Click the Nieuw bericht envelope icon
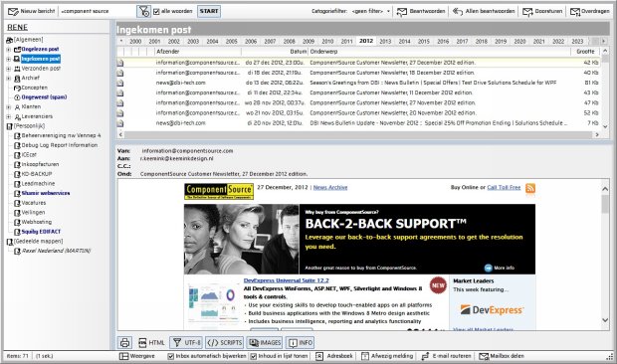Viewport: 617px width, 364px height. click(13, 12)
